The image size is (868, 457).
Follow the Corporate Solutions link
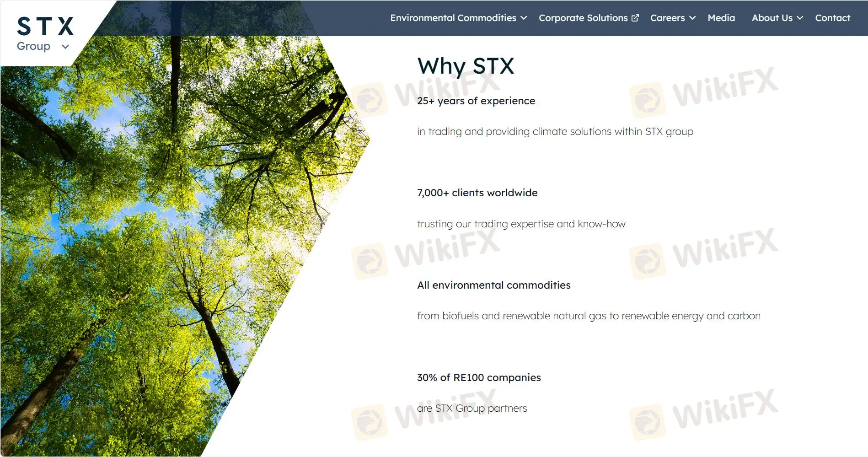[x=583, y=18]
